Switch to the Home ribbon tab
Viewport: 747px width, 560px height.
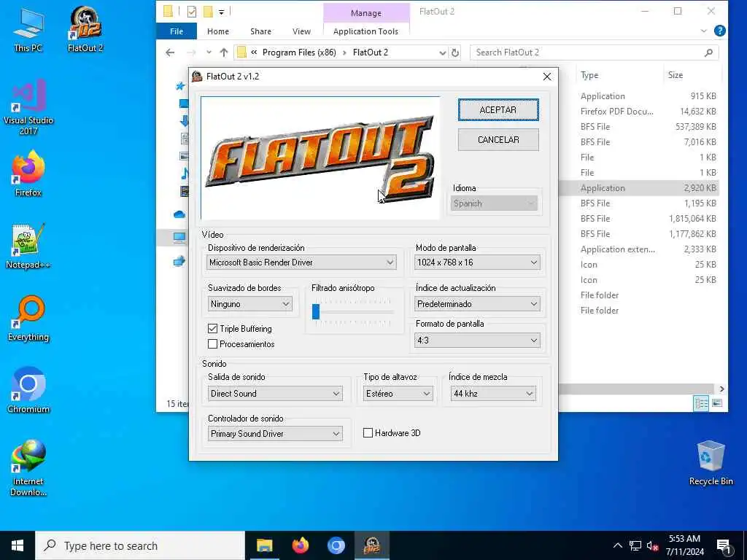point(217,31)
